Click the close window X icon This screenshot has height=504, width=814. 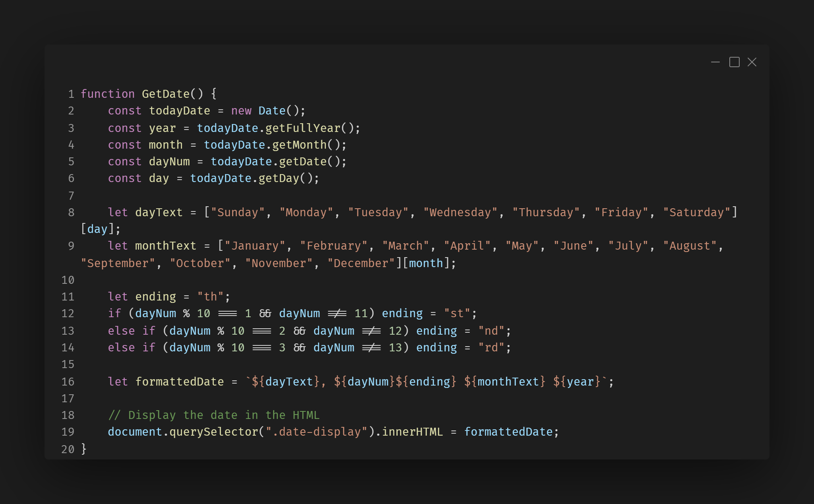752,62
